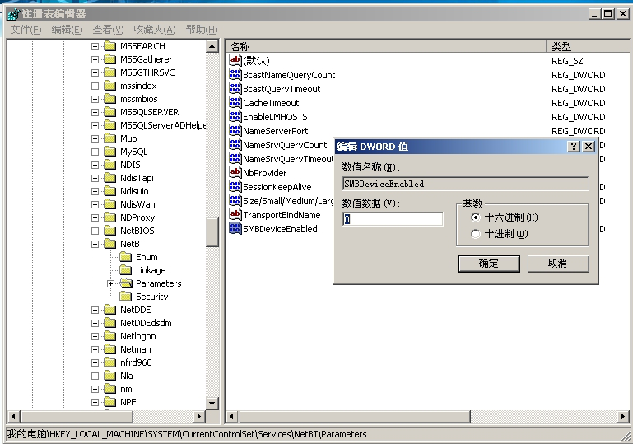The height and width of the screenshot is (444, 633).
Task: Open the 收藏夹(A) favorites menu
Action: click(154, 30)
